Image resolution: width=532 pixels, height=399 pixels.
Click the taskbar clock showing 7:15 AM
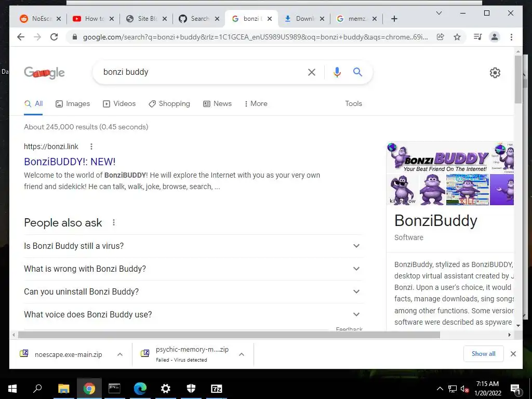487,389
